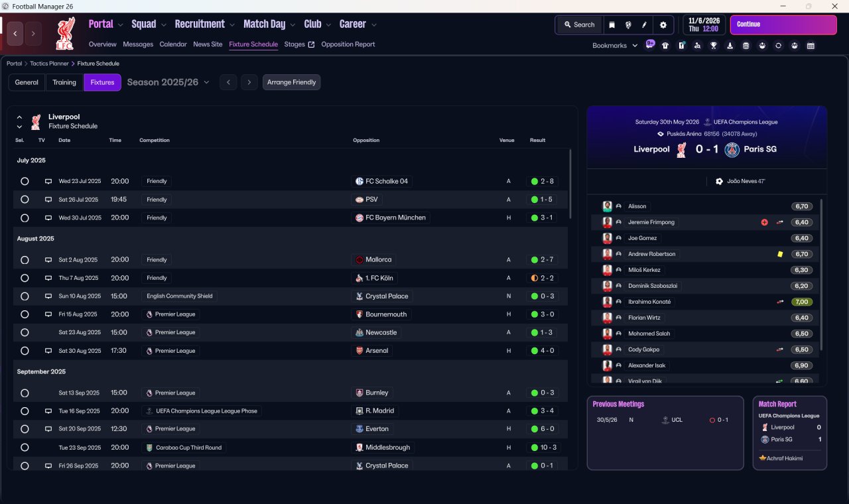Select the FC Bayern München fixture radio button
849x504 pixels.
pyautogui.click(x=25, y=218)
